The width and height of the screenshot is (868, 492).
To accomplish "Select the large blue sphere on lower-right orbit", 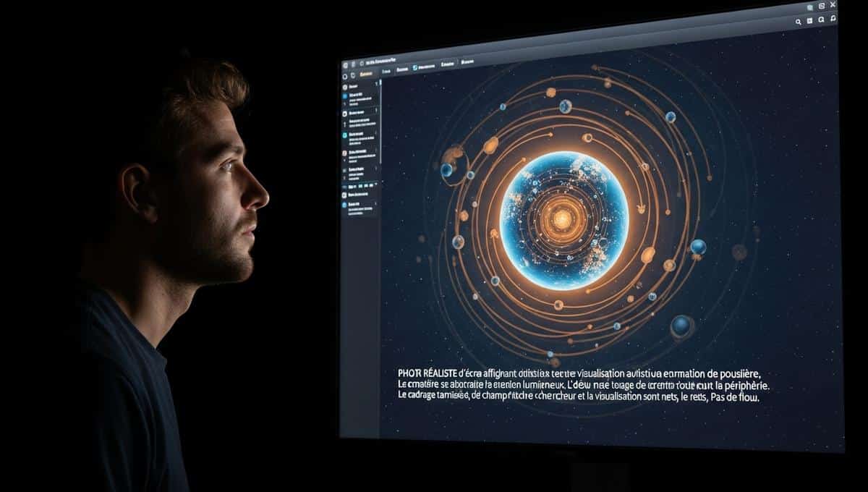I will tap(681, 326).
